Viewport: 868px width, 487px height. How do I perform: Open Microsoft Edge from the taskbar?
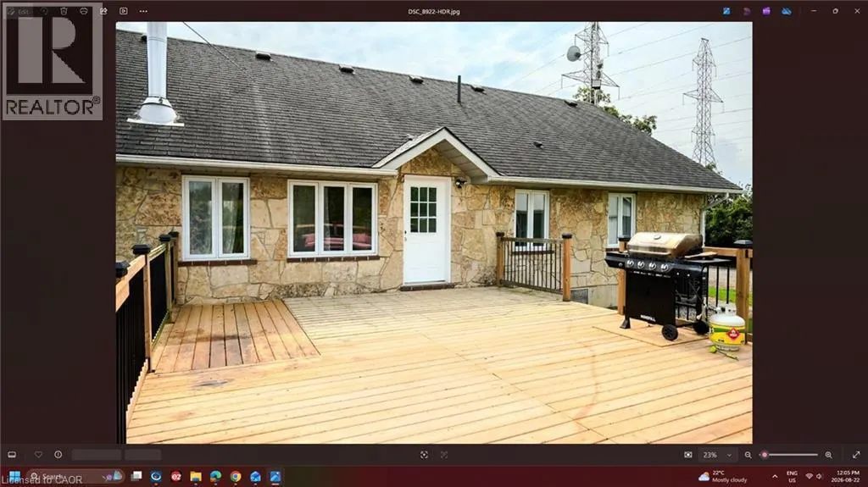click(x=216, y=477)
